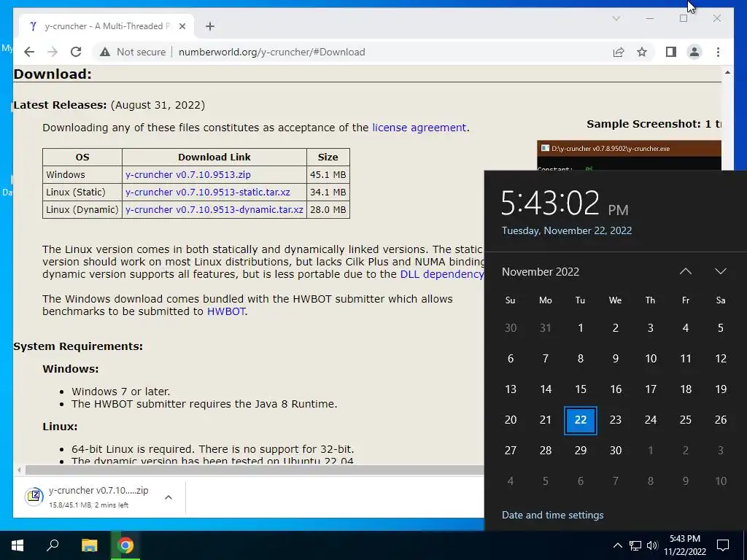Select October 31 in the calendar
747x560 pixels.
tap(546, 328)
